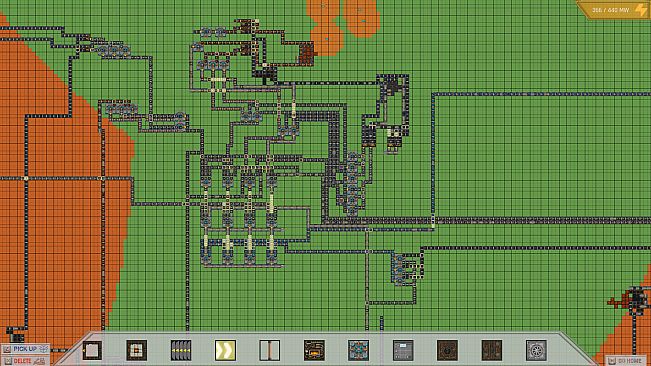Activate the DELETE tool
The image size is (651, 366).
[x=24, y=361]
